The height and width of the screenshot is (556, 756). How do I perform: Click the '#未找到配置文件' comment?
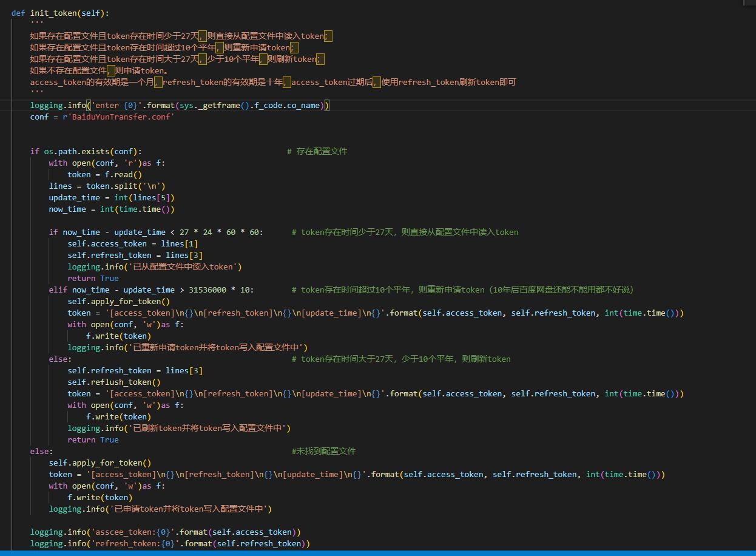point(323,451)
